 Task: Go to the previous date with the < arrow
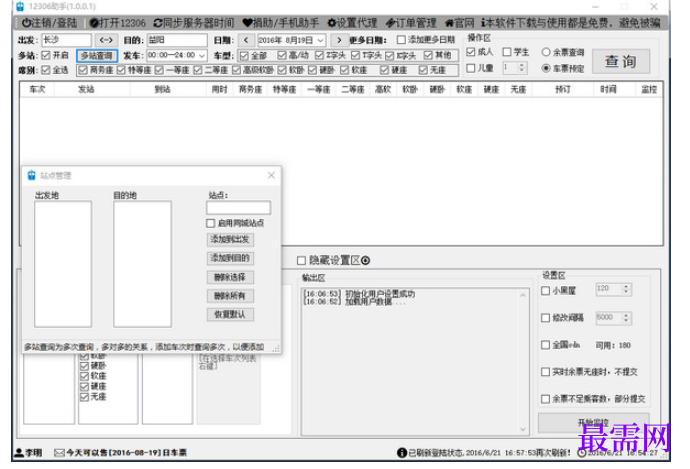pos(246,40)
